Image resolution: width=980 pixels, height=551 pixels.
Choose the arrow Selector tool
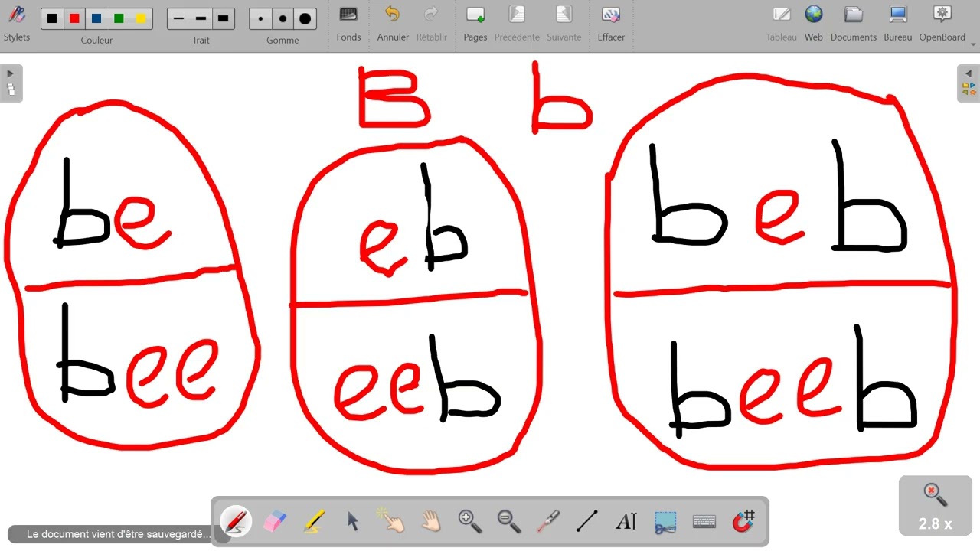coord(353,521)
